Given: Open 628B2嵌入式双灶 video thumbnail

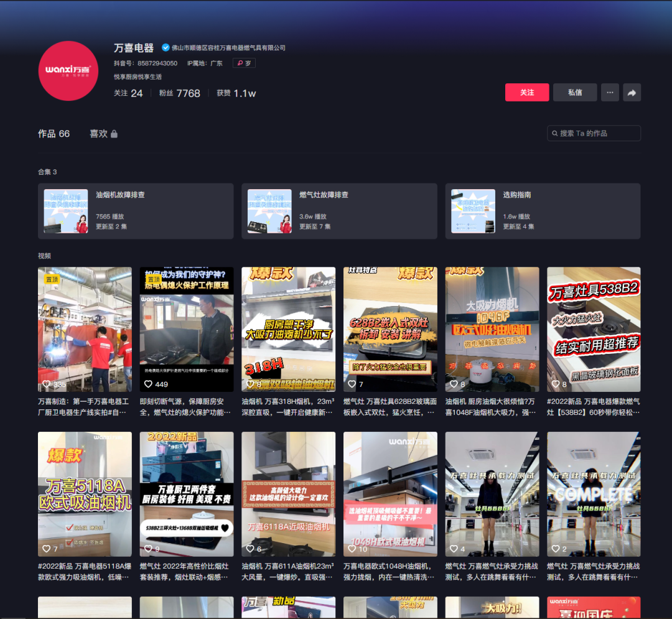Looking at the screenshot, I should [x=390, y=330].
